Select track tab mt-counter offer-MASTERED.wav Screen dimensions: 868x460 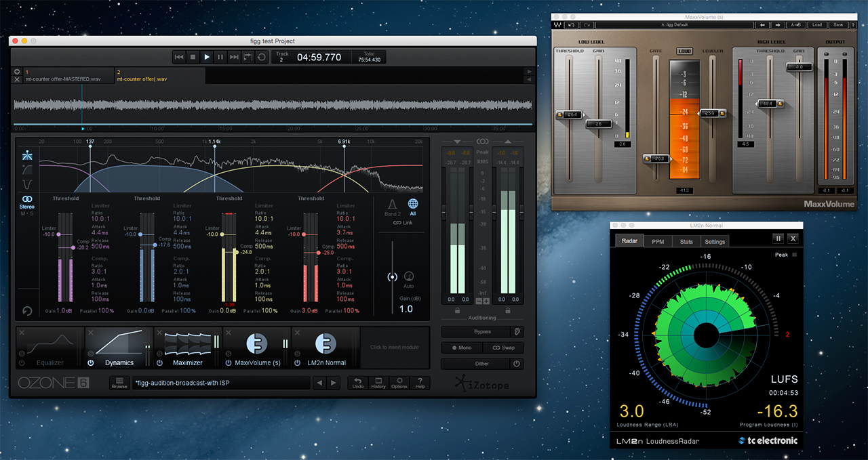pyautogui.click(x=67, y=75)
